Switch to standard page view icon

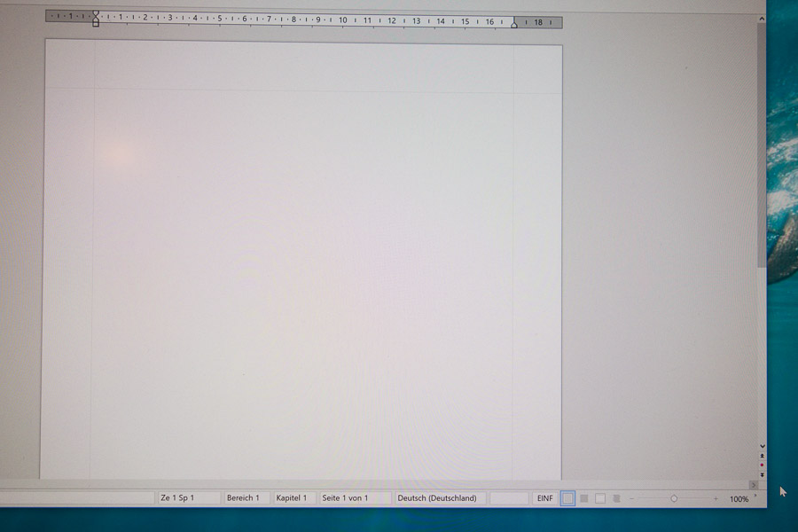[567, 498]
